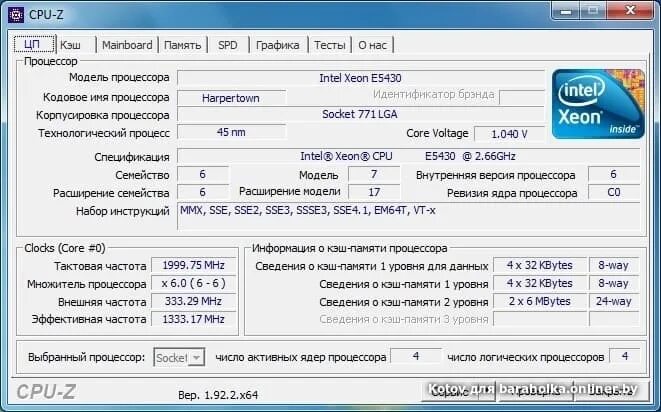The height and width of the screenshot is (412, 661).
Task: Click the Внешняя частота value 333.29 MHz
Action: click(x=193, y=301)
